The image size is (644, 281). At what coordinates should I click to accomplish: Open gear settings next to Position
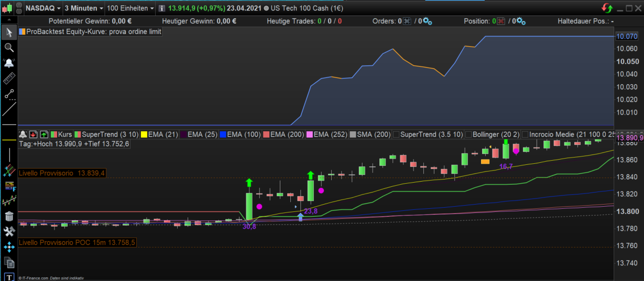coord(521,21)
